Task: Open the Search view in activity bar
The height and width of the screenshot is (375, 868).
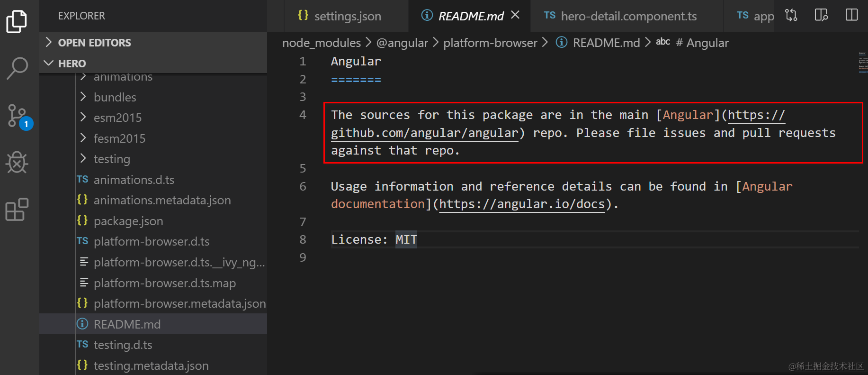Action: (x=17, y=68)
